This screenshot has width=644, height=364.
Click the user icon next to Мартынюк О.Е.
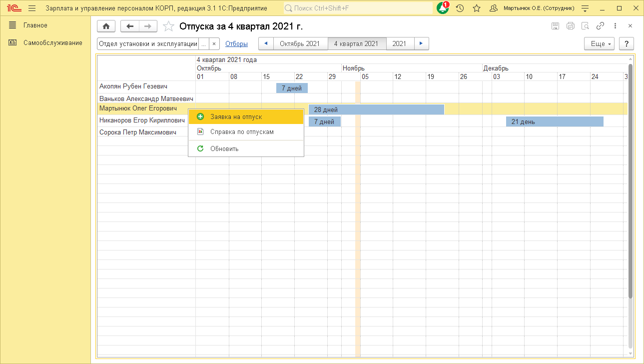[x=494, y=8]
